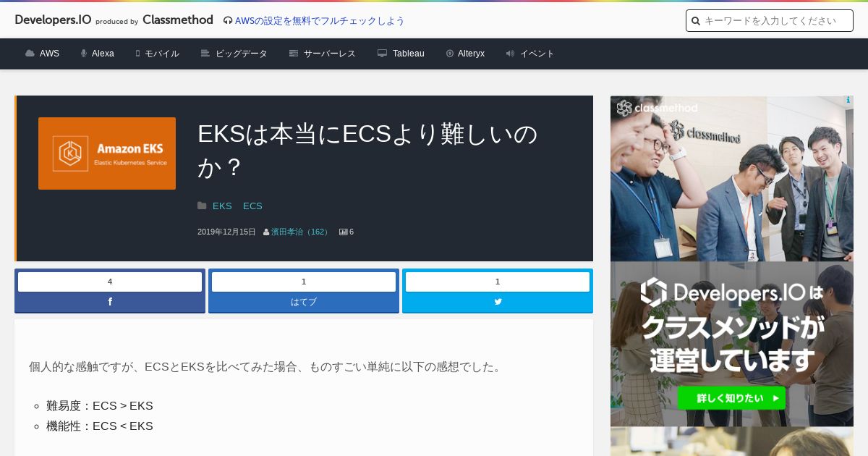Click the 機能性：ECS < EKS bullet
Screen dimensions: 868x456
100,426
